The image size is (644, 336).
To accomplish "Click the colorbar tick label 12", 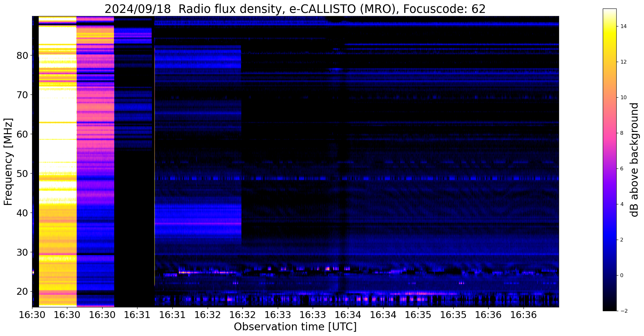I will 623,62.
